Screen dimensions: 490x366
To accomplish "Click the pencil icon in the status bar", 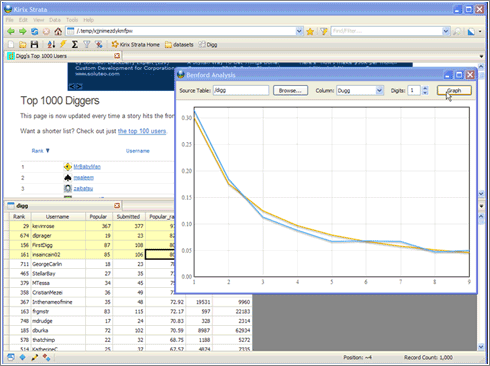I will 34,357.
